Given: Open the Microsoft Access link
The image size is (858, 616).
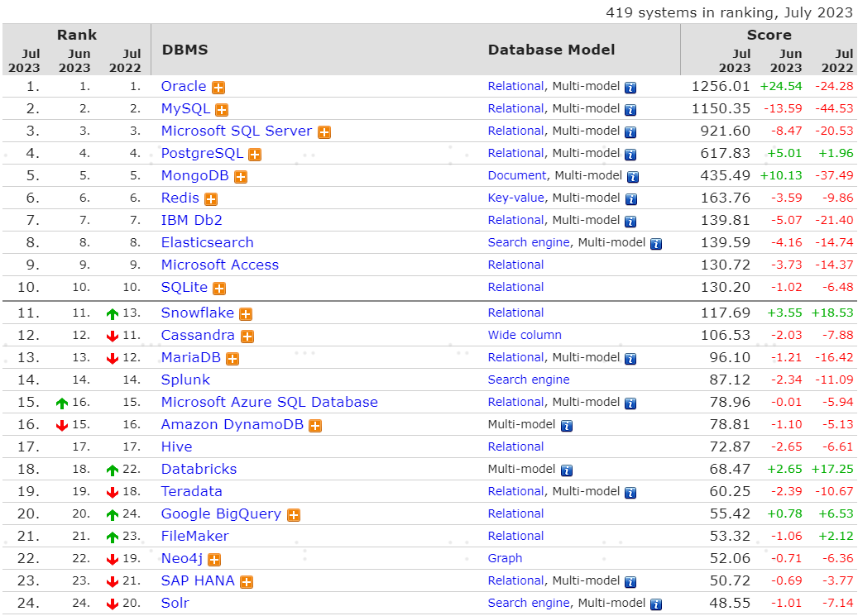Looking at the screenshot, I should (220, 265).
